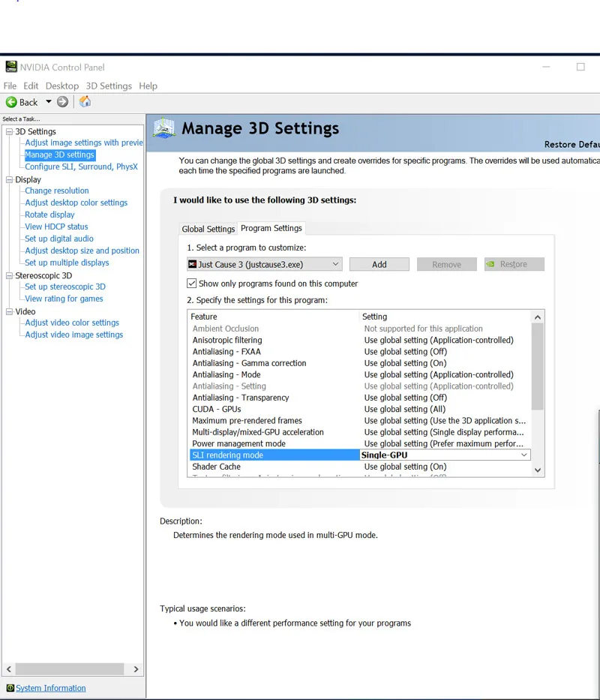The height and width of the screenshot is (700, 600).
Task: Collapse the Stereoscopic 3D tree node
Action: [x=9, y=276]
